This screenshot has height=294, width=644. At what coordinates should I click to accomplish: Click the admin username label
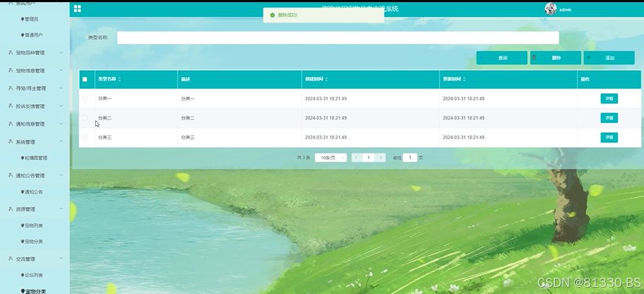click(565, 9)
